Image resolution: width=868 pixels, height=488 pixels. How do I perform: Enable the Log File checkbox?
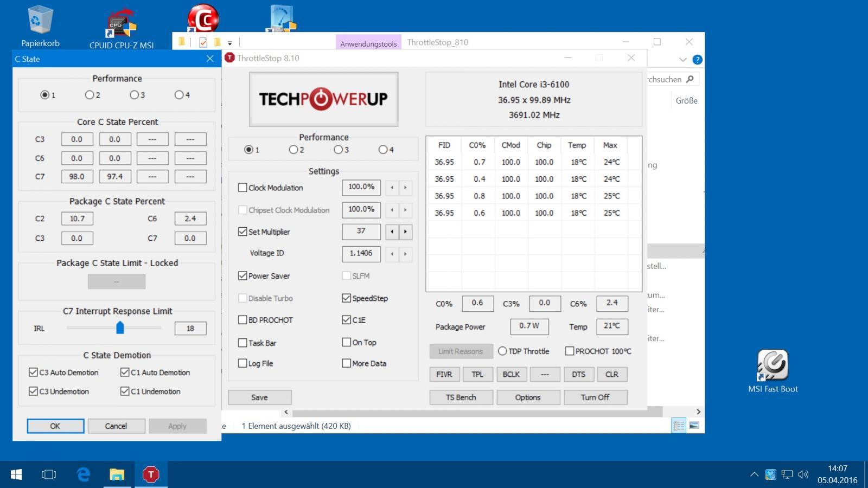pos(242,363)
